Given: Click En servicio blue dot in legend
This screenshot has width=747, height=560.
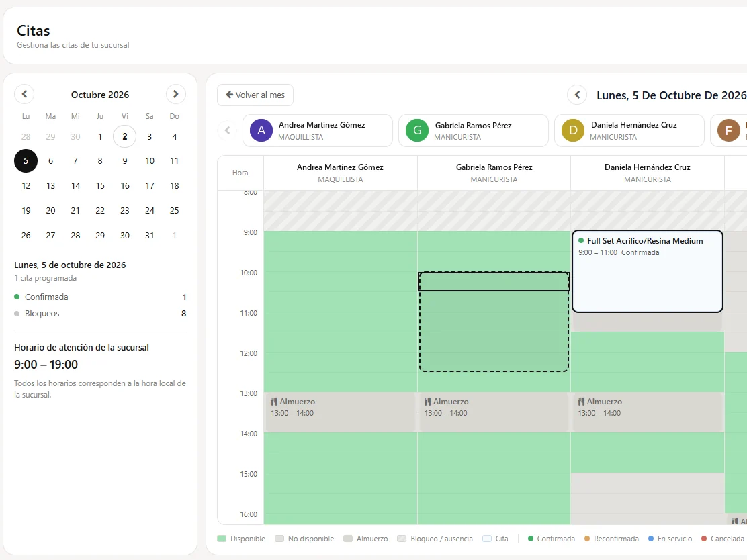Looking at the screenshot, I should [x=651, y=539].
